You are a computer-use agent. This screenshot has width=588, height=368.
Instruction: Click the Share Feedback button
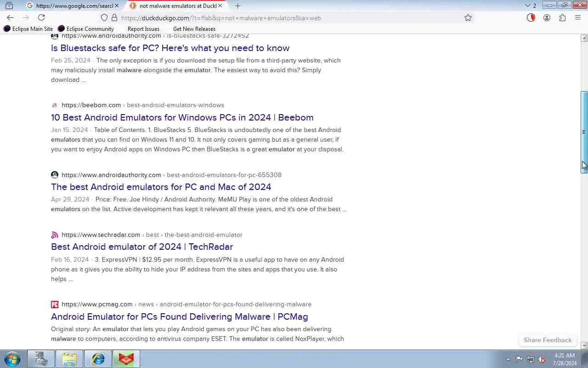pyautogui.click(x=548, y=340)
